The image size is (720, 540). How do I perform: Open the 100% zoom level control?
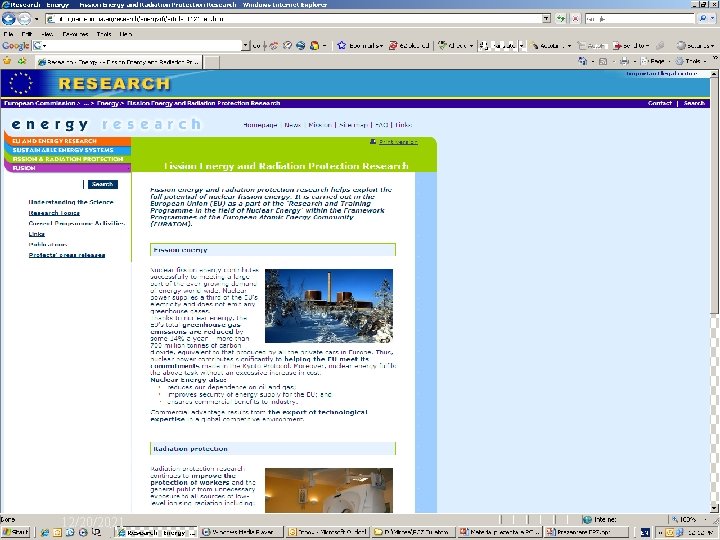click(x=692, y=519)
